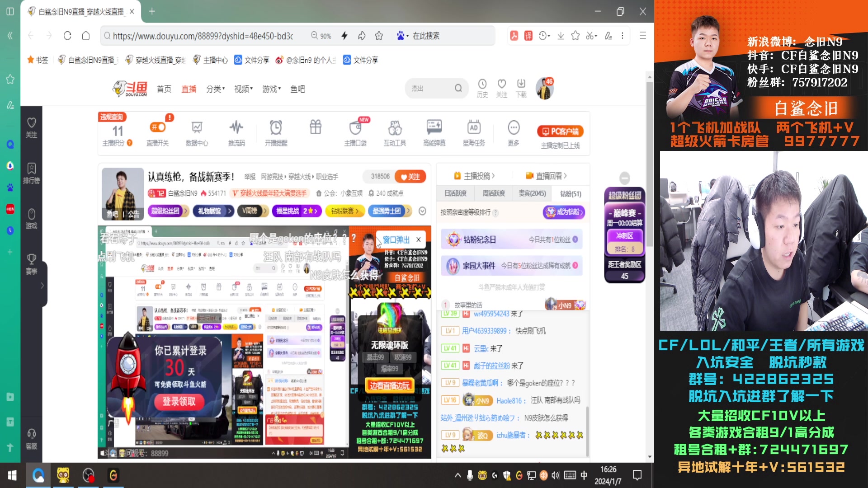The image size is (868, 488).
Task: Expand the 分类 category dropdown in navigation
Action: click(216, 89)
